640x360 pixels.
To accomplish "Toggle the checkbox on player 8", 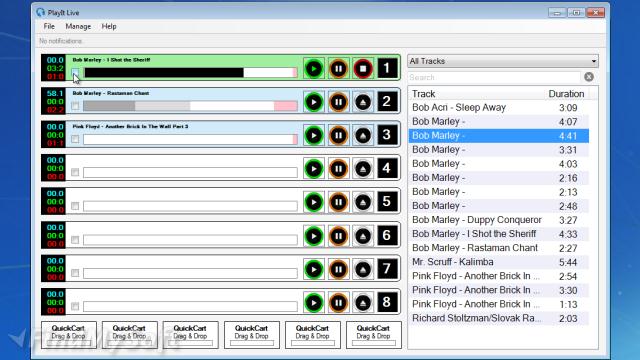I will click(x=75, y=307).
